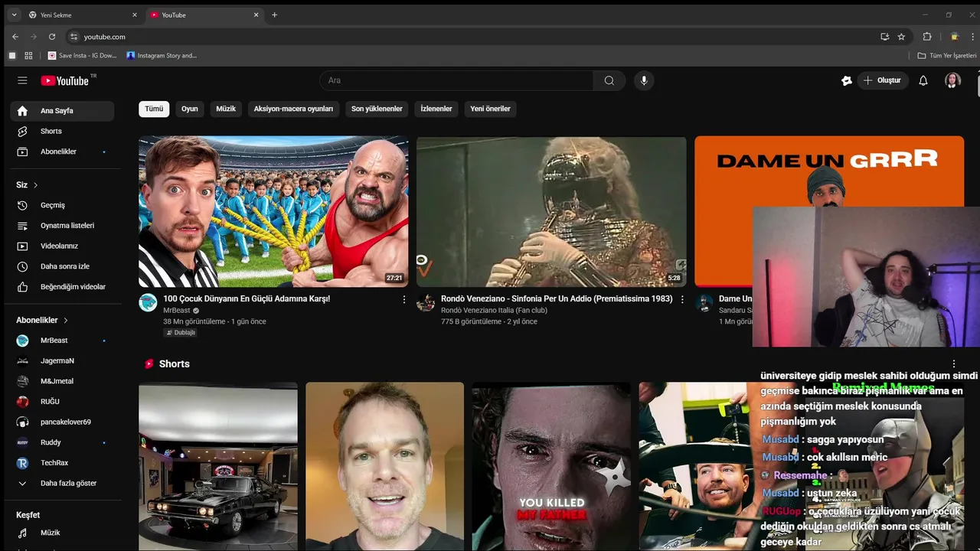Open M&Jmetal subscription channel

62,381
